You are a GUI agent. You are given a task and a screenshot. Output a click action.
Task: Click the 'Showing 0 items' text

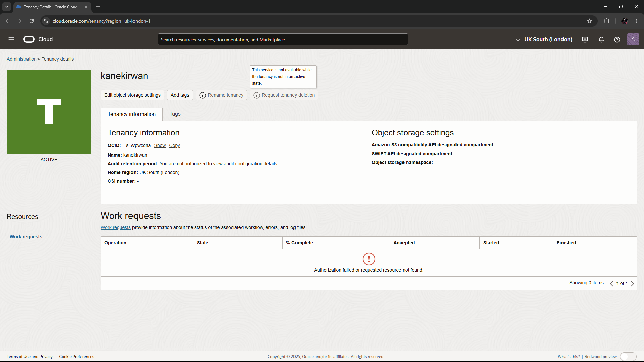(586, 283)
